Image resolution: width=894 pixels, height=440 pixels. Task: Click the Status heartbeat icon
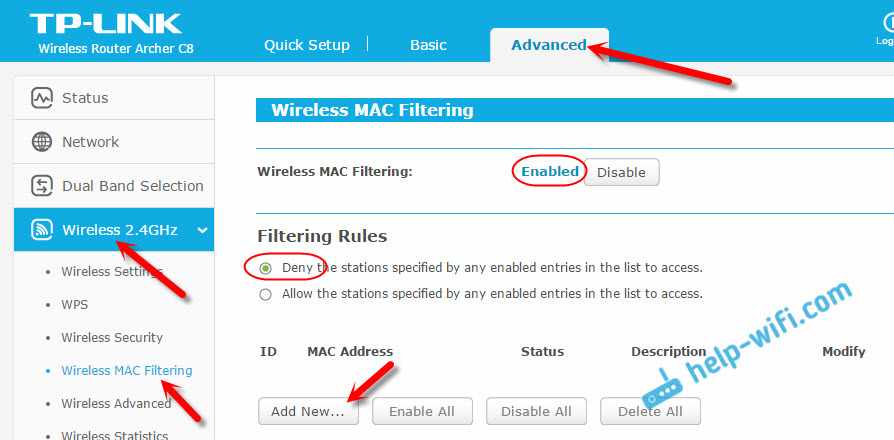42,97
